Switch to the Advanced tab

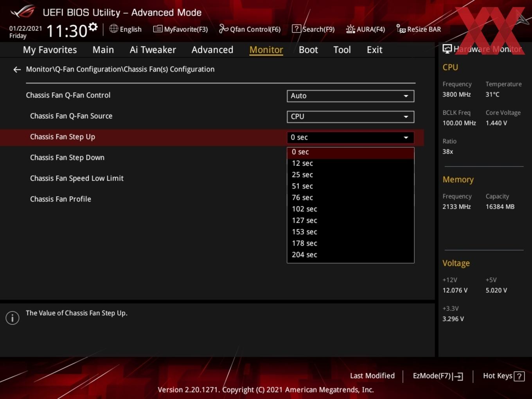(x=212, y=50)
